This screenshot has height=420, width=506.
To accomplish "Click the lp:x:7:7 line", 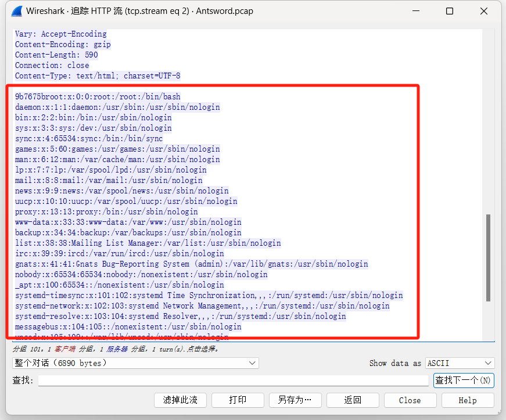I will (x=111, y=170).
